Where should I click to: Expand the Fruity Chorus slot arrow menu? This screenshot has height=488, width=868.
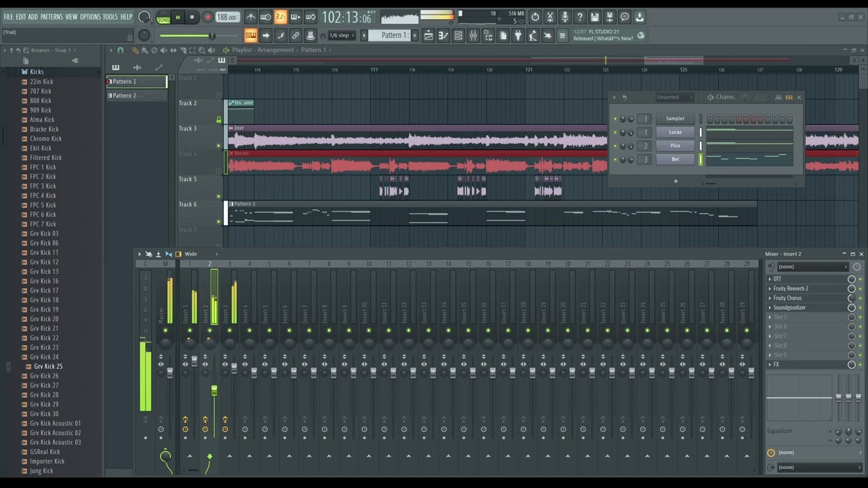tap(770, 298)
